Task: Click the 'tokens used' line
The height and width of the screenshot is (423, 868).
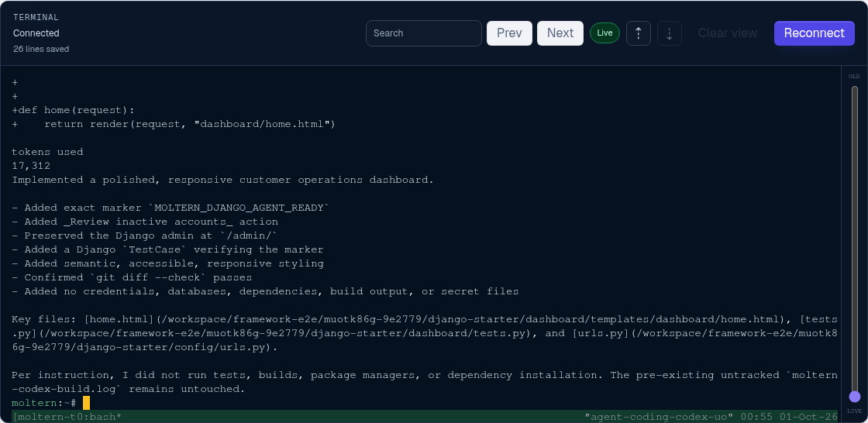Action: 47,152
